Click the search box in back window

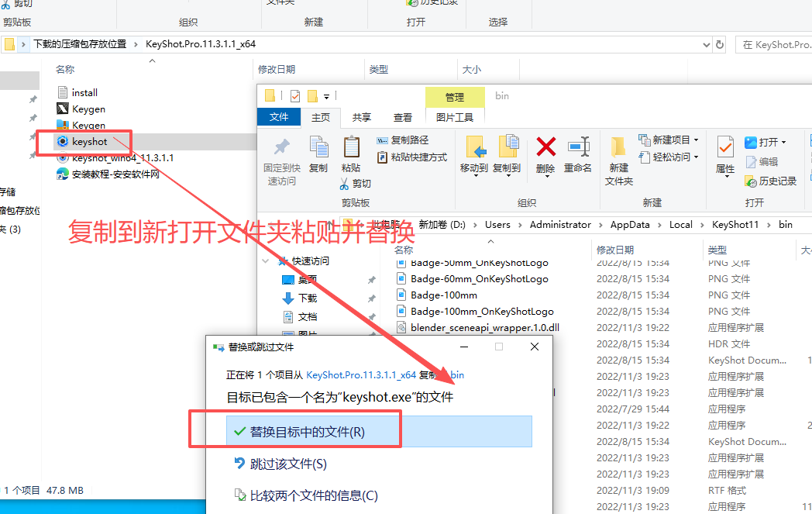coord(774,44)
